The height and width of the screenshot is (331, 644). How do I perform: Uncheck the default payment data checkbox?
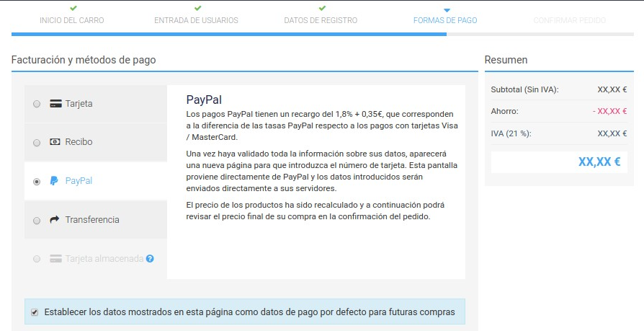(x=35, y=312)
